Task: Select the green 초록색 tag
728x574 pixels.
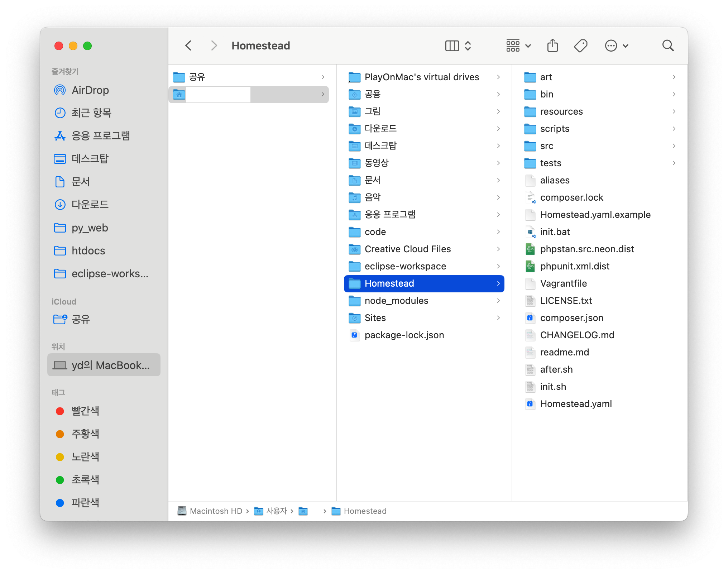Action: point(85,480)
